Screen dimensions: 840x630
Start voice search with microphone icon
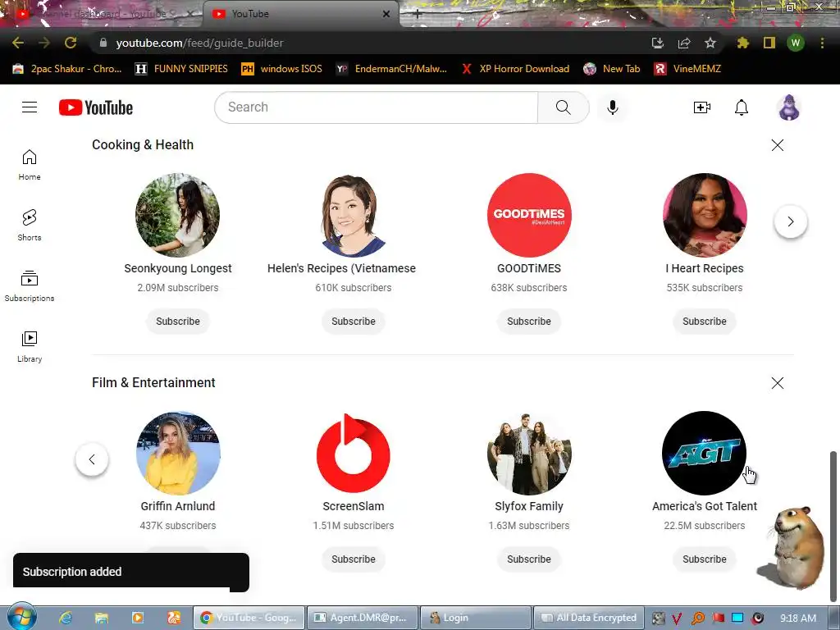[x=612, y=107]
